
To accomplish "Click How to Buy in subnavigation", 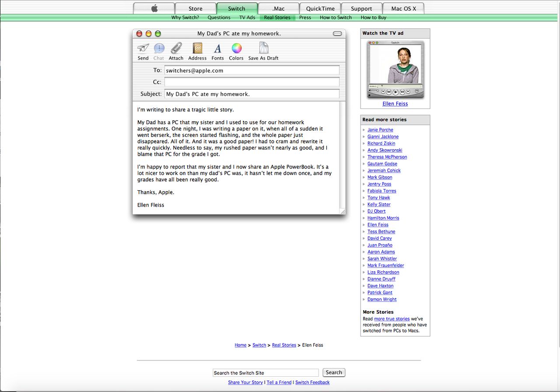I will (373, 17).
